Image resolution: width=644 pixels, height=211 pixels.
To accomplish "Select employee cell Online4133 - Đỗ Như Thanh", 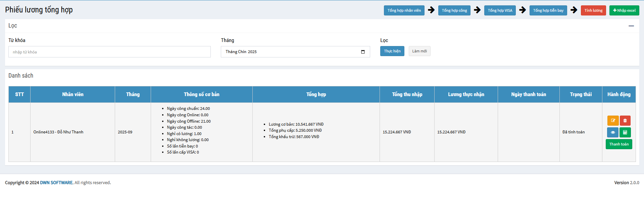I will coord(58,132).
